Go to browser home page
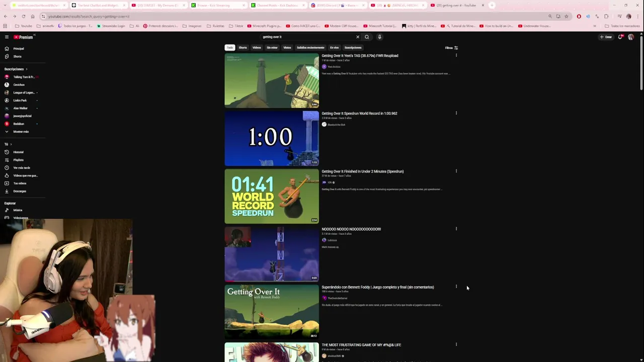 point(33,16)
